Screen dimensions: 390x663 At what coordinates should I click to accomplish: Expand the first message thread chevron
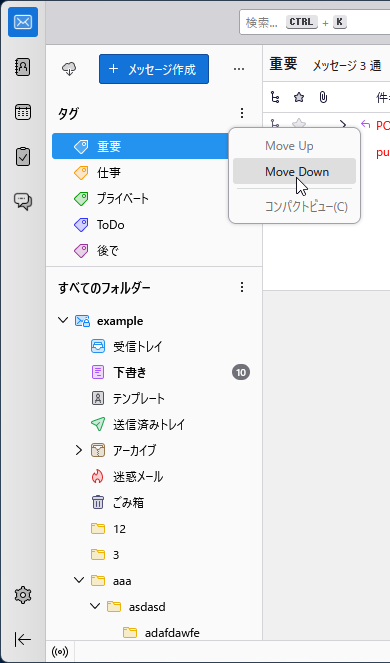tap(343, 124)
